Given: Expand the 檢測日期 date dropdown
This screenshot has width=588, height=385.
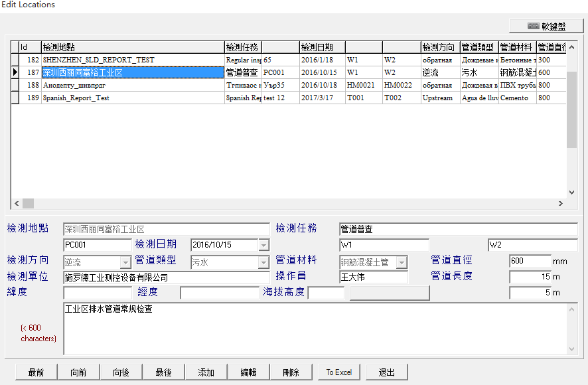Looking at the screenshot, I should pyautogui.click(x=263, y=245).
